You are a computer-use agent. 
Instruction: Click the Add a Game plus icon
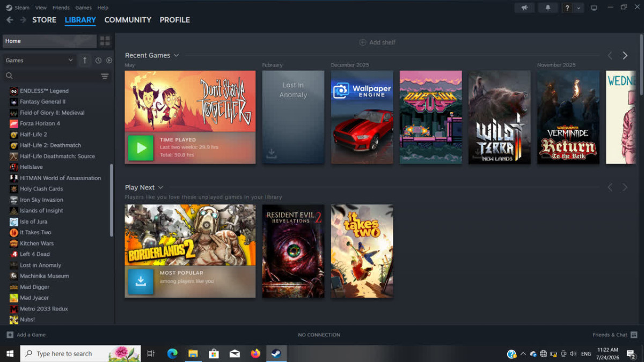(10, 335)
